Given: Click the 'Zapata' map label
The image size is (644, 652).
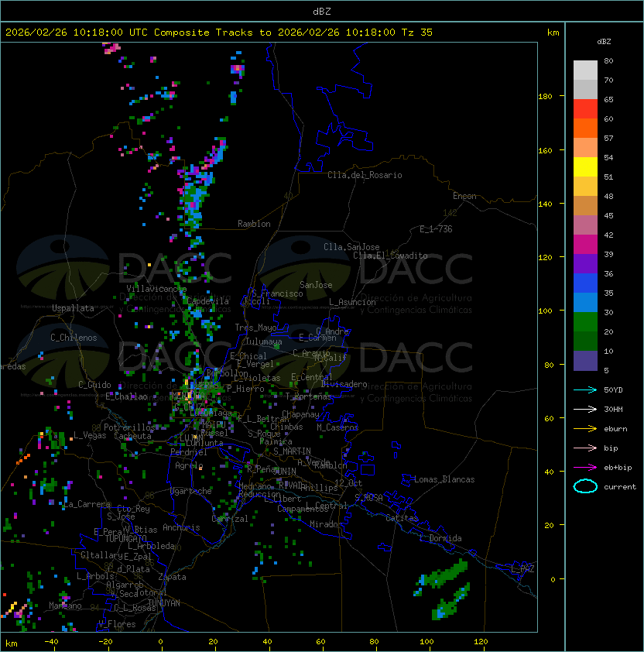Looking at the screenshot, I should [172, 577].
